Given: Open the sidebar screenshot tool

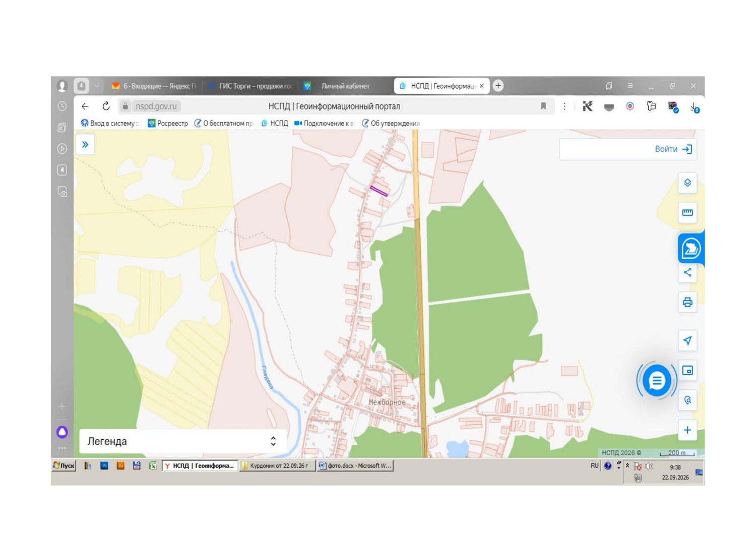Looking at the screenshot, I should [62, 192].
